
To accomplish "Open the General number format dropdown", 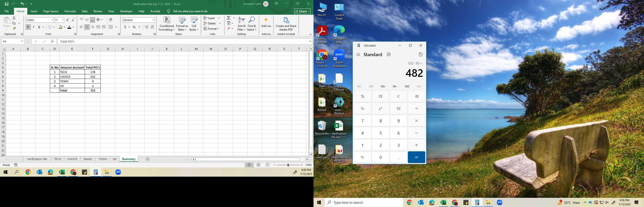I will click(153, 20).
